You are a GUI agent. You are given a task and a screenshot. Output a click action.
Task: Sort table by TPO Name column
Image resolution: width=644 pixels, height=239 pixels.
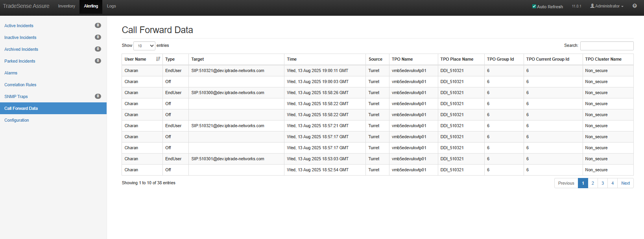coord(413,59)
